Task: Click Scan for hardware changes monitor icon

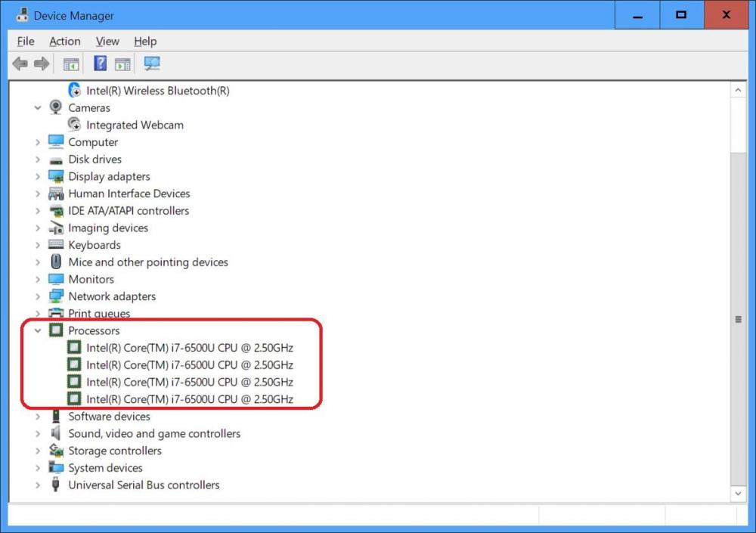Action: (x=152, y=64)
